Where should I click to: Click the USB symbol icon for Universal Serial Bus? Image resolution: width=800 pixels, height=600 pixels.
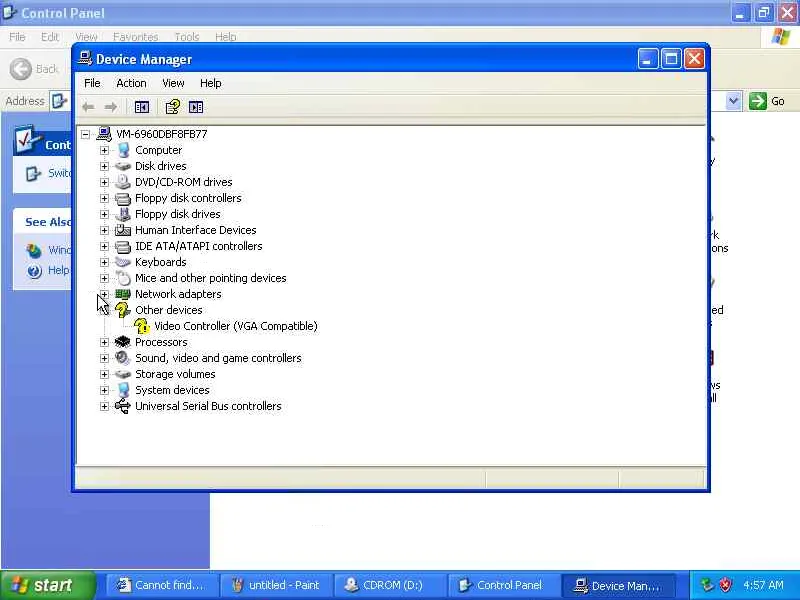pyautogui.click(x=123, y=406)
